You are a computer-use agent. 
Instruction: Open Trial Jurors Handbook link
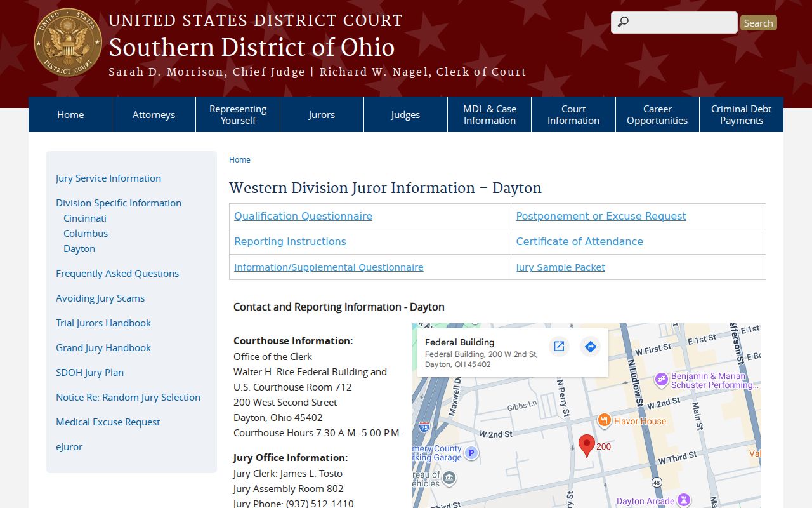(x=103, y=323)
